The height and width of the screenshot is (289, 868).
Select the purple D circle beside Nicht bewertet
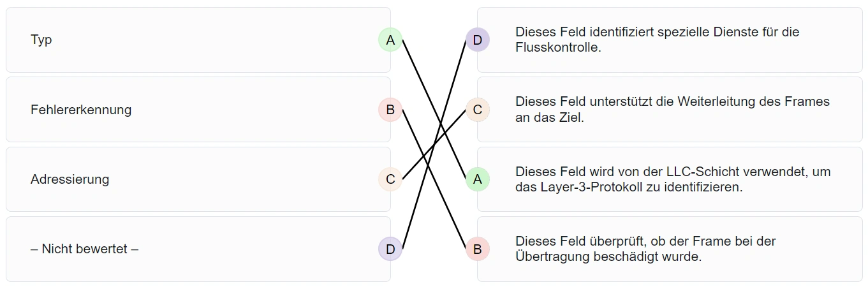click(x=390, y=249)
